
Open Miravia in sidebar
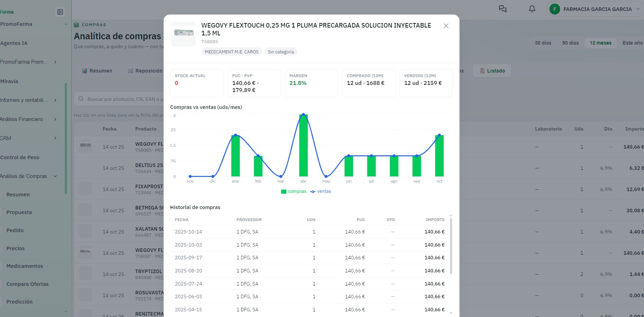[x=9, y=81]
